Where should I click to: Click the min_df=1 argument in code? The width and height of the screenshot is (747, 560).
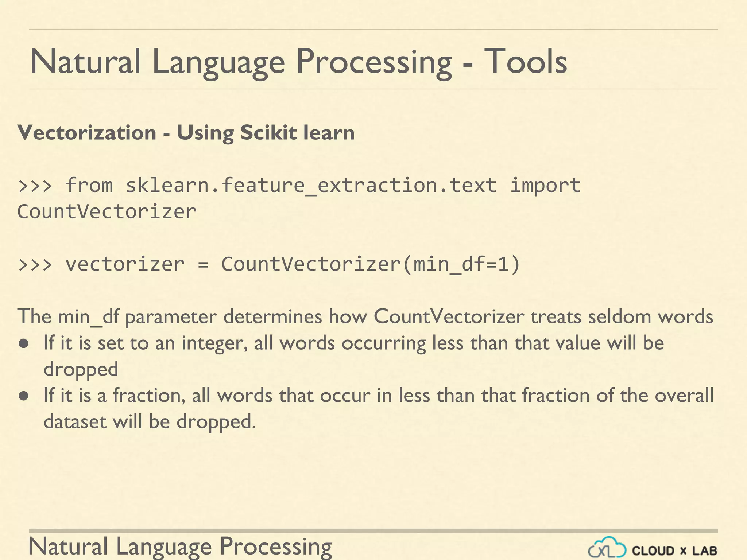461,264
